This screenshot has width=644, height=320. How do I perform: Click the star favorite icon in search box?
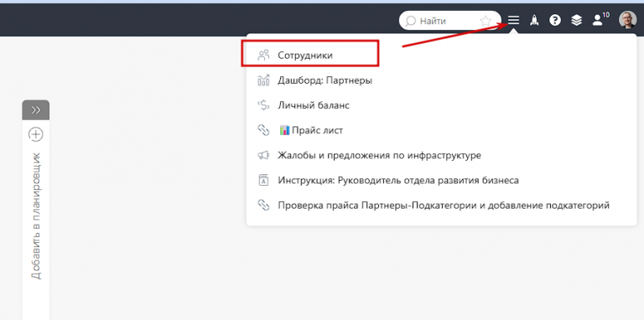coord(486,21)
